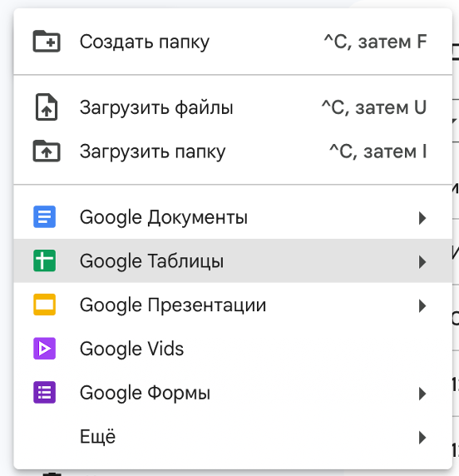Click the blue Google Docs icon
This screenshot has width=459, height=476.
click(45, 216)
